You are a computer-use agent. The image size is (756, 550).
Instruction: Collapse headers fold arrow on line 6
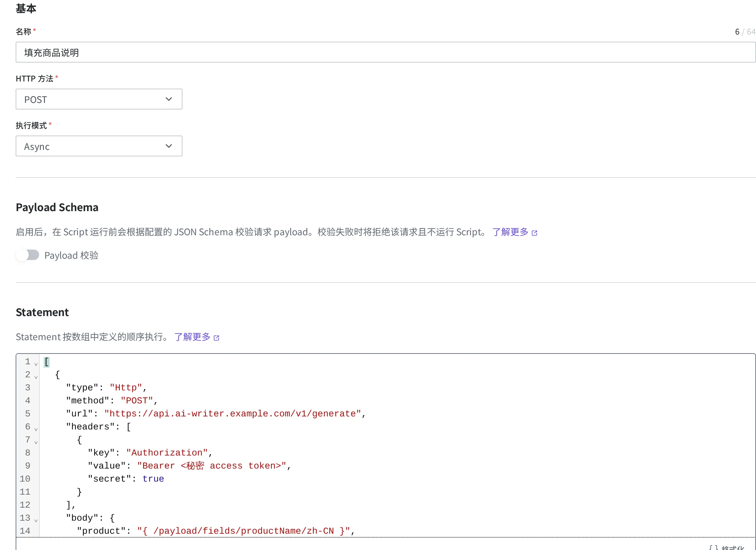[36, 429]
